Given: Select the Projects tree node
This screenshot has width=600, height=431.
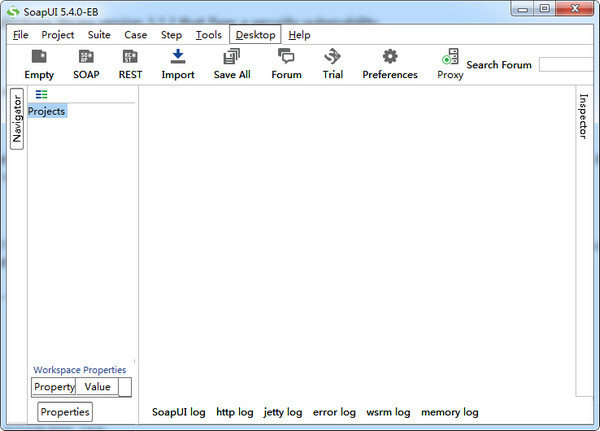Looking at the screenshot, I should (x=47, y=111).
